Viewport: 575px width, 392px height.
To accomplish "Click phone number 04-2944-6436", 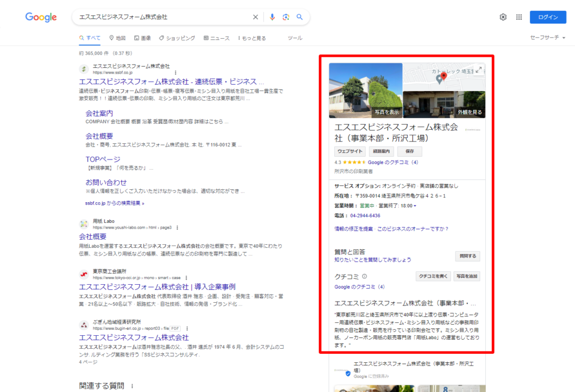I will tap(365, 216).
